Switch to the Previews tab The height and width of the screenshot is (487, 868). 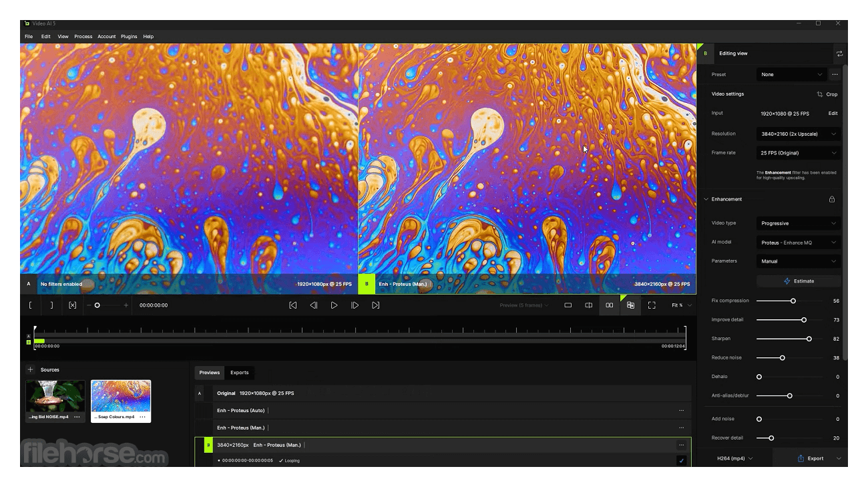[210, 373]
